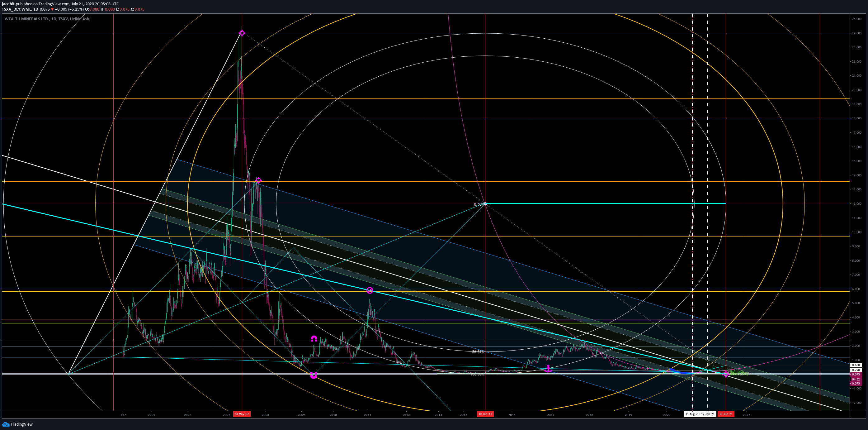Click the 'July 21, 2020 20:05:08 UTC' timestamp

pos(95,4)
